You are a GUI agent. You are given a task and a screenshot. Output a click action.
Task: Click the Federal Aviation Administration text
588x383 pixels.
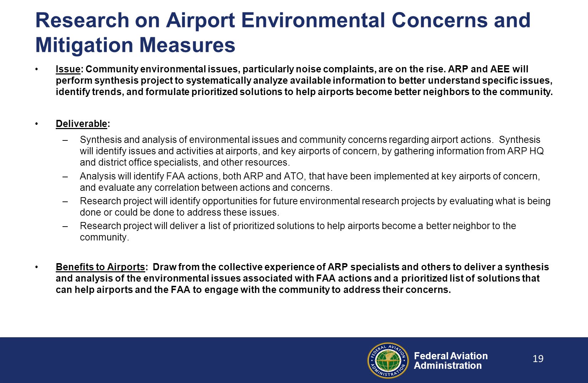click(x=451, y=361)
